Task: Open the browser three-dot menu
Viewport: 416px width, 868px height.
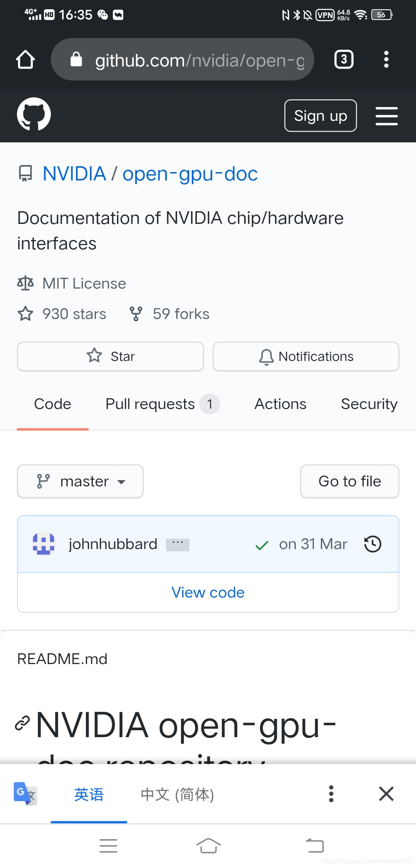Action: tap(386, 59)
